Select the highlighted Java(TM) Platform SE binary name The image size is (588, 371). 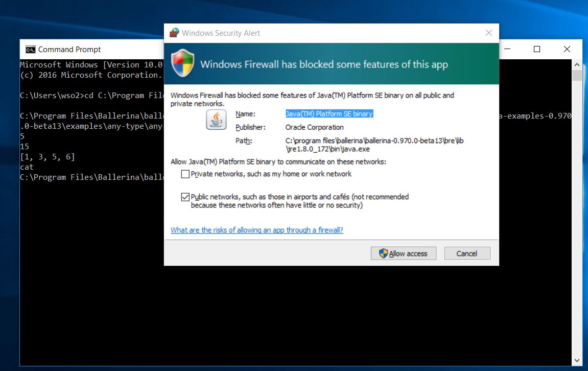tap(330, 113)
